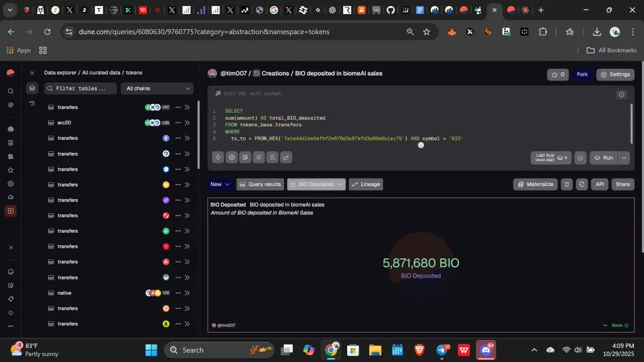Toggle the light/dark theme sun icon
The height and width of the screenshot is (362, 644).
pos(10,313)
